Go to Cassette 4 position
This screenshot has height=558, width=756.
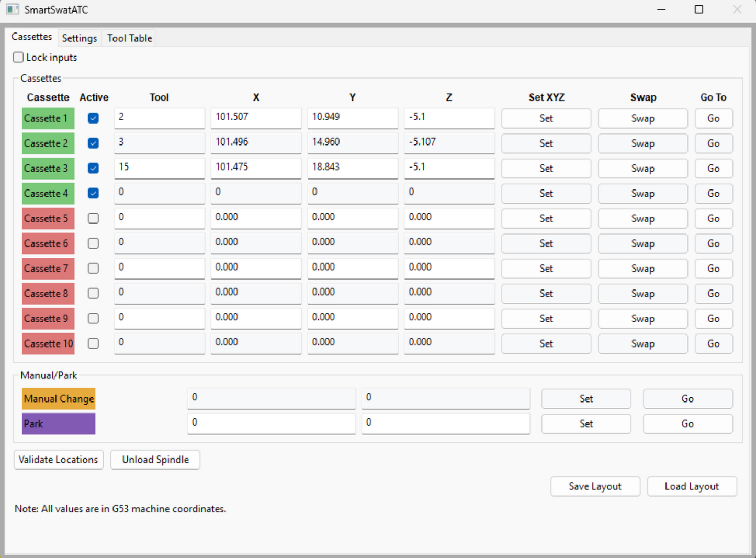(713, 194)
